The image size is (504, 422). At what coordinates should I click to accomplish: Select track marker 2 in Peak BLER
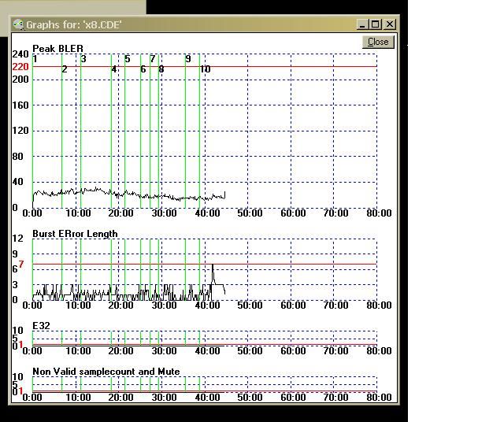pyautogui.click(x=65, y=69)
